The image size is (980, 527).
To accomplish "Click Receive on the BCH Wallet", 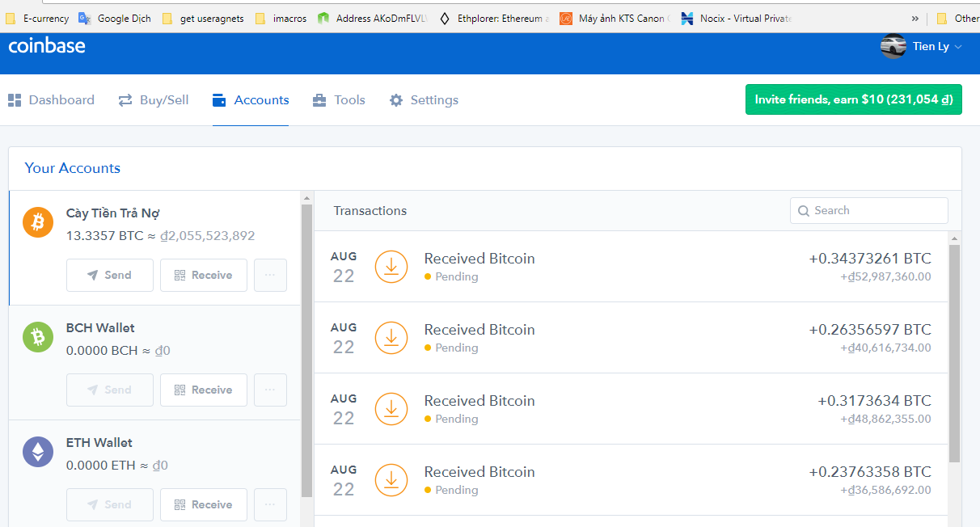I will 204,390.
